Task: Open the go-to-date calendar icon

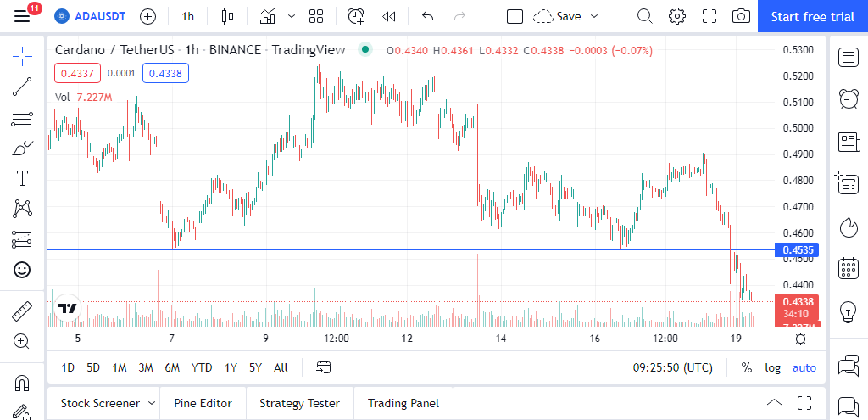Action: 323,367
